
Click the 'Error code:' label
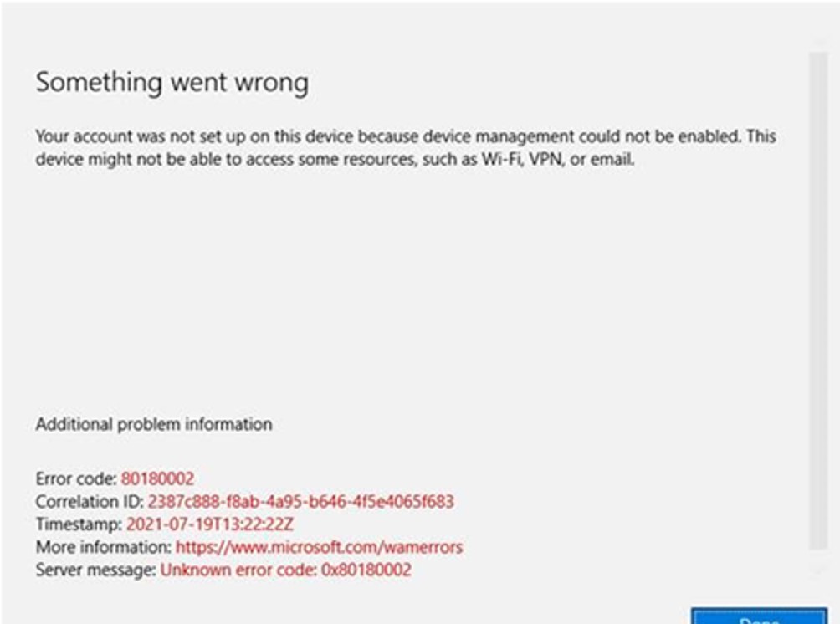click(76, 478)
